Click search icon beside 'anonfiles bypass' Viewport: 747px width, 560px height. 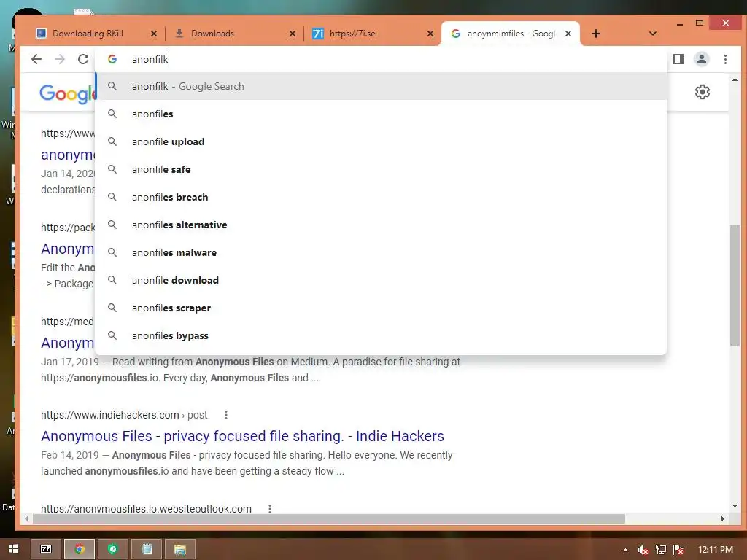coord(112,335)
